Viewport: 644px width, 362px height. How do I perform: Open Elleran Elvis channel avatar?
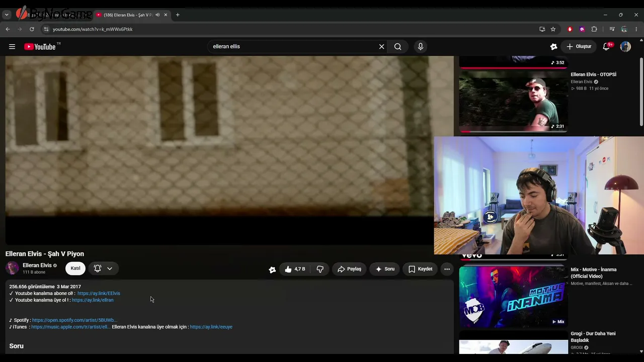(x=12, y=268)
